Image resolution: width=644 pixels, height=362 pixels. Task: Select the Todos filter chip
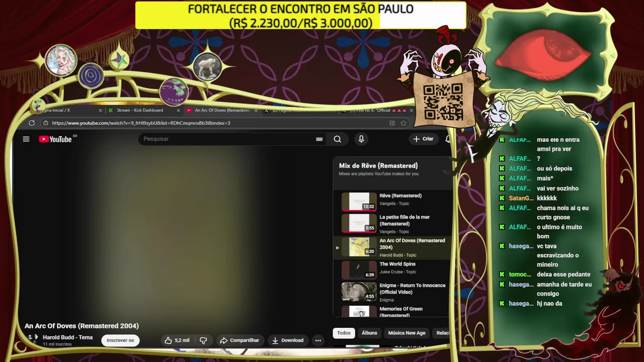344,333
